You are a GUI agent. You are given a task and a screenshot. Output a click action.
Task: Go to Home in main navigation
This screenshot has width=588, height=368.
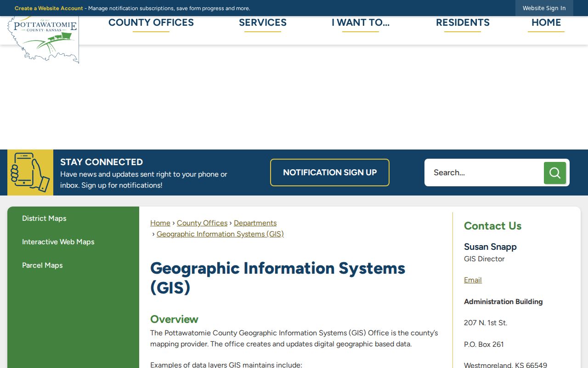coord(546,23)
